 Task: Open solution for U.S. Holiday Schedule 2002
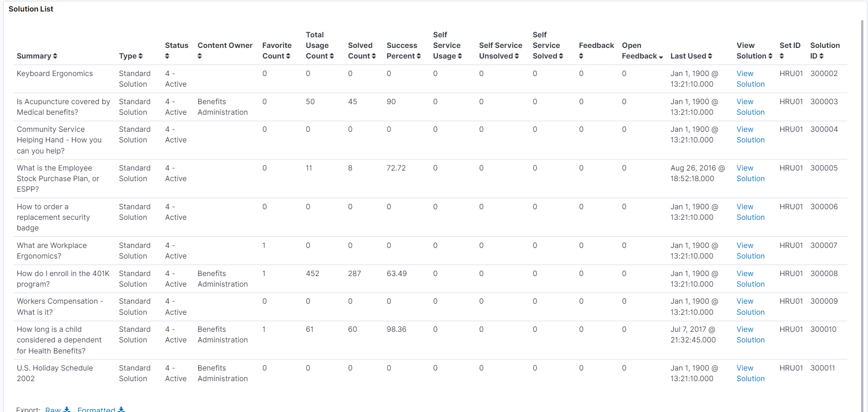(x=750, y=373)
